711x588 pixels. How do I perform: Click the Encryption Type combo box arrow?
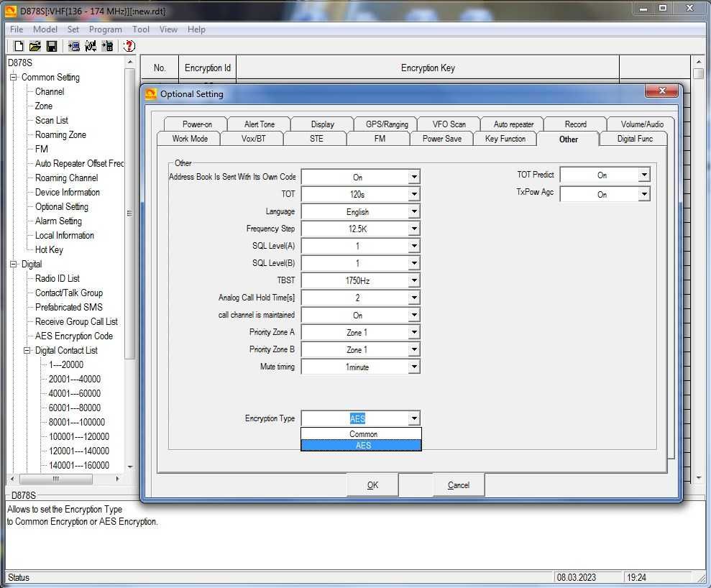click(413, 418)
